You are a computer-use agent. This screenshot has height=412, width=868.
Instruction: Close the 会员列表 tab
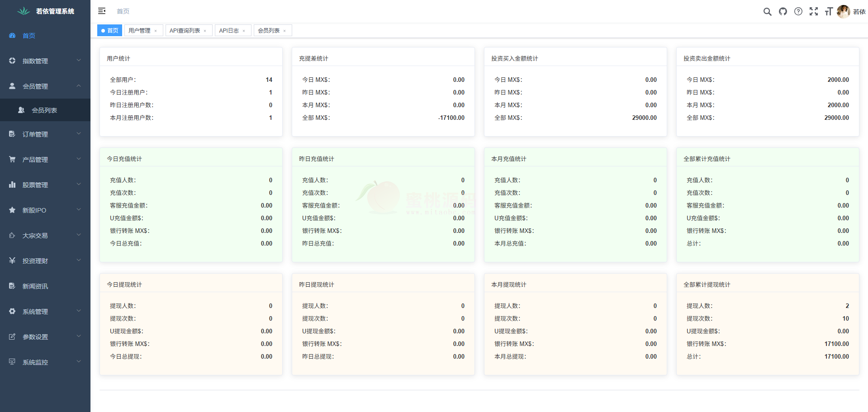coord(285,31)
